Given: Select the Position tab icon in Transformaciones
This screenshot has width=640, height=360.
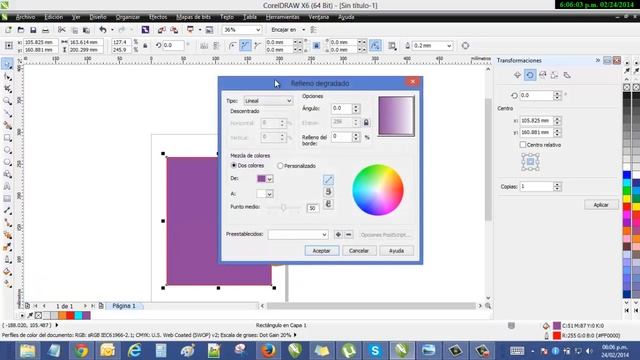Looking at the screenshot, I should [x=518, y=75].
